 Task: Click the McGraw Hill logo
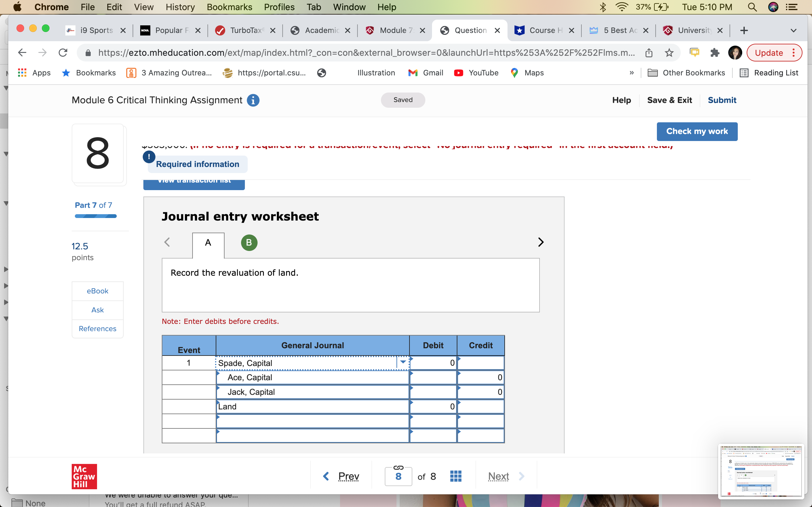click(x=84, y=476)
